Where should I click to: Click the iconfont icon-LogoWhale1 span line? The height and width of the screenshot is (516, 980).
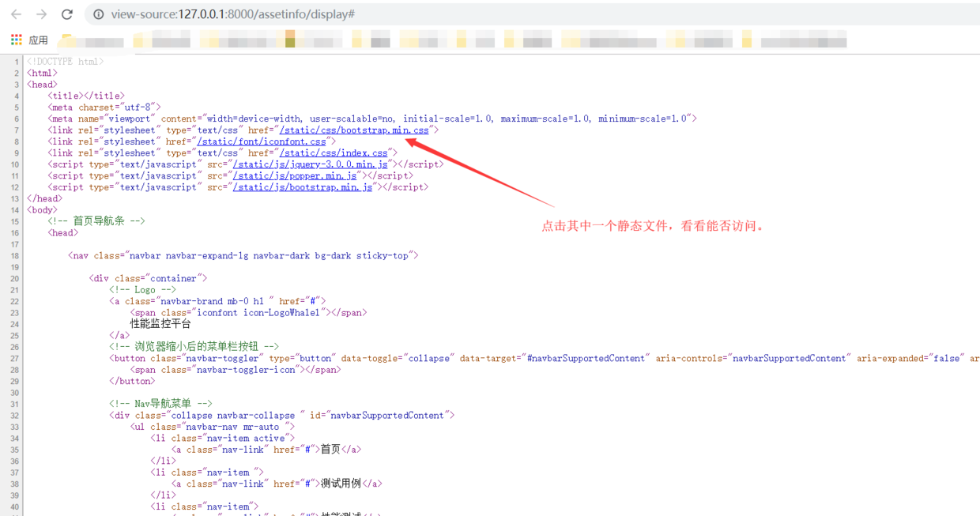(248, 312)
